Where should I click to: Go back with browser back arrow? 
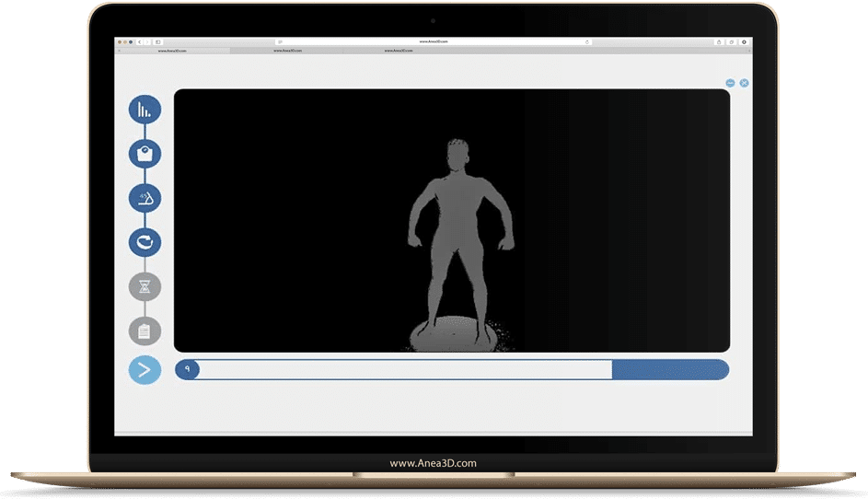point(140,42)
